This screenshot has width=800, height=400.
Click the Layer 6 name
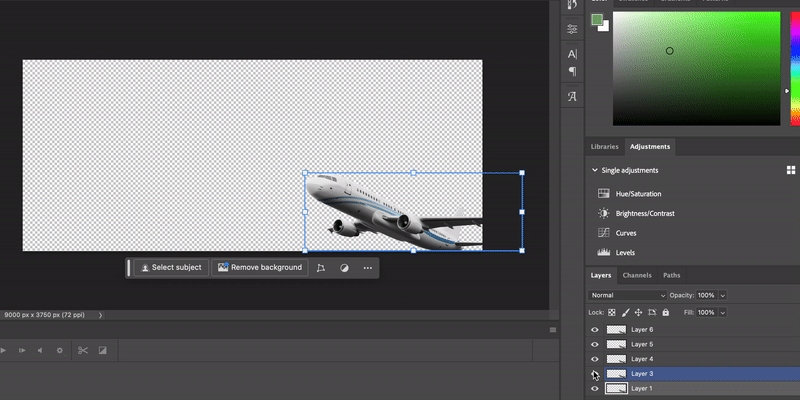642,330
